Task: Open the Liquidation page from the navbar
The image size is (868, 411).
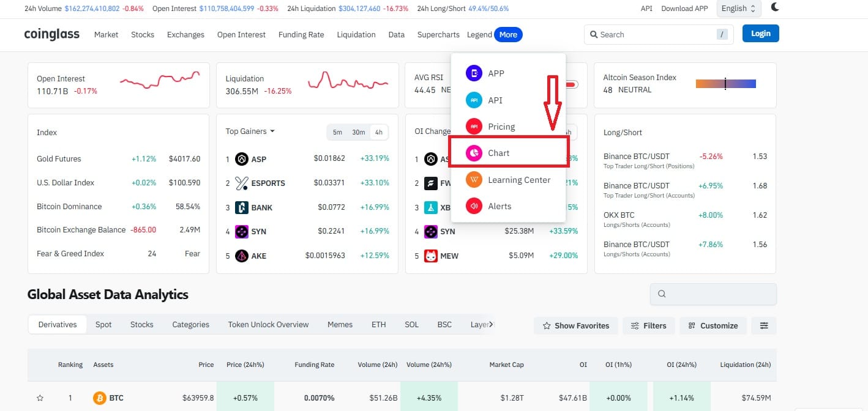Action: (356, 35)
